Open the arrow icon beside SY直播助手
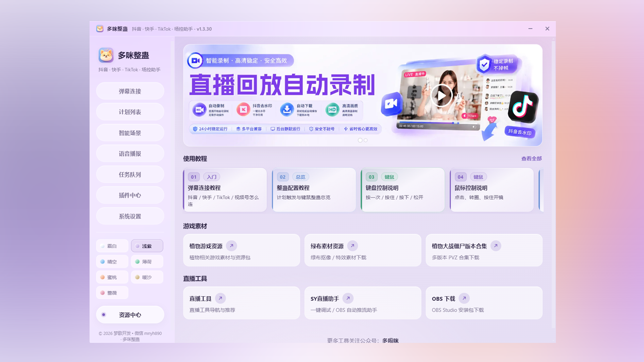Screen dimensions: 644x362 tap(348, 299)
